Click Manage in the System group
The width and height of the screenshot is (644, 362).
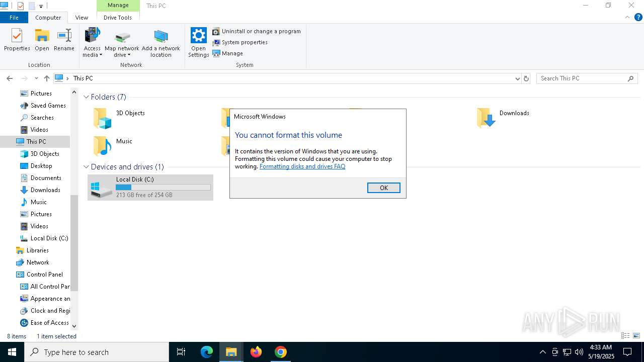click(x=228, y=53)
